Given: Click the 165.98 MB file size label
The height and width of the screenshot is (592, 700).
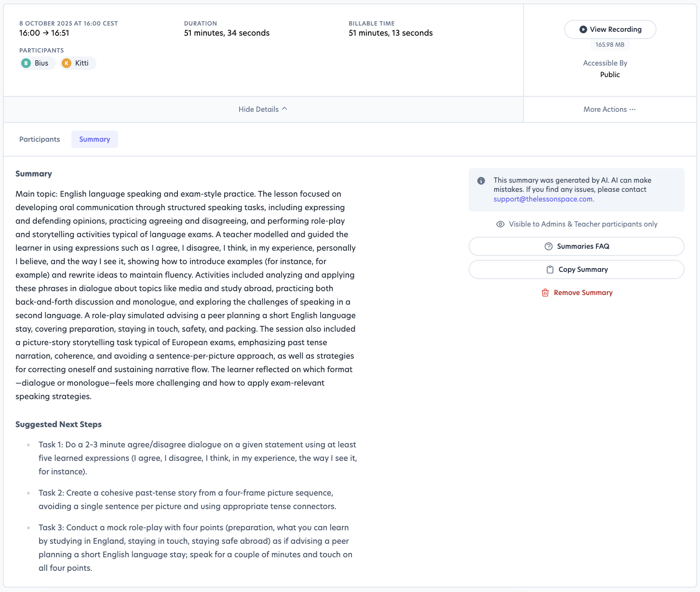Looking at the screenshot, I should tap(610, 45).
